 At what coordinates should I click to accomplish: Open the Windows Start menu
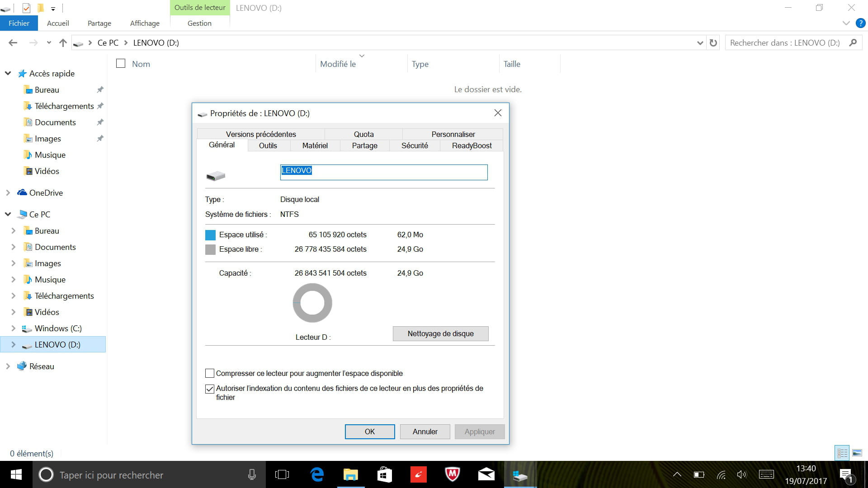coord(16,474)
